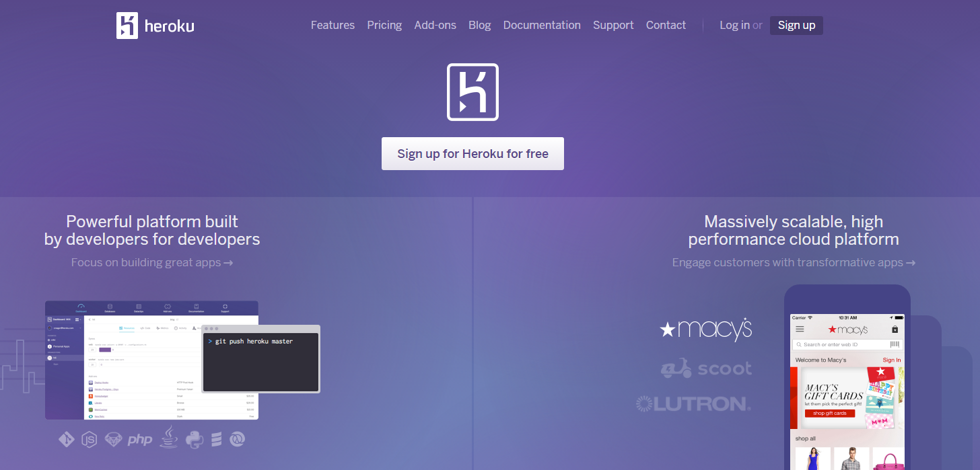
Task: Click the Log in link
Action: [x=734, y=25]
